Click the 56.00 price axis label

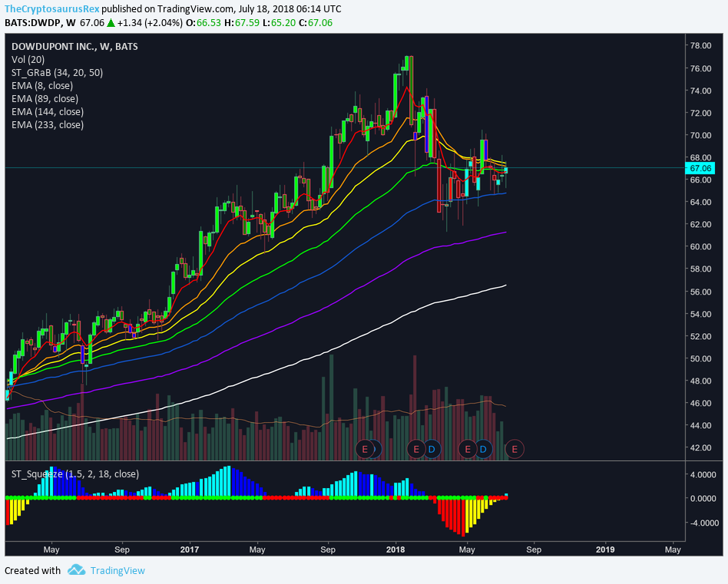coord(700,292)
